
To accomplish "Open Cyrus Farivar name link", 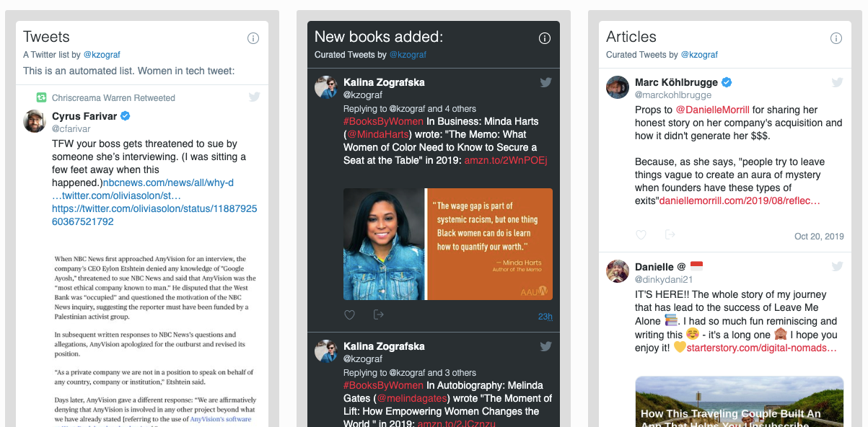I will coord(84,116).
